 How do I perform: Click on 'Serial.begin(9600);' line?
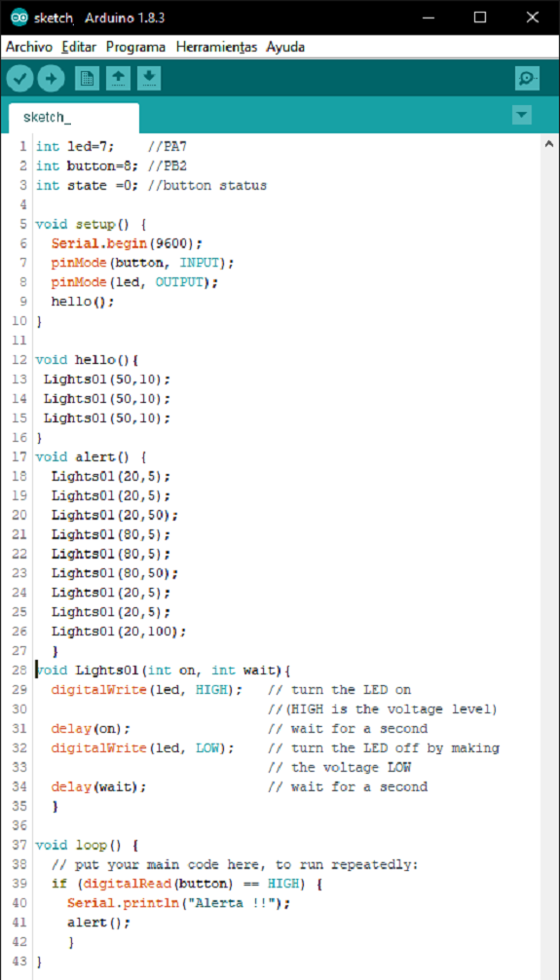click(127, 243)
